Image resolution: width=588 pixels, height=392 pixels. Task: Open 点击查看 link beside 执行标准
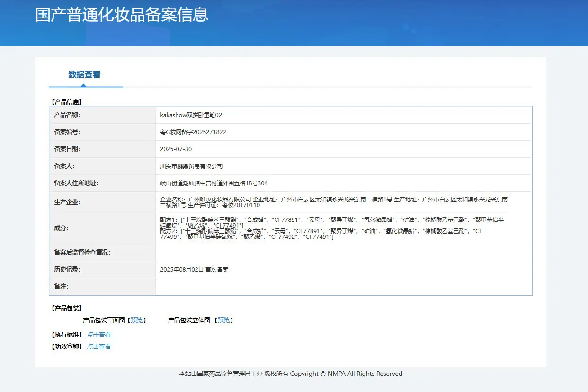[99, 335]
